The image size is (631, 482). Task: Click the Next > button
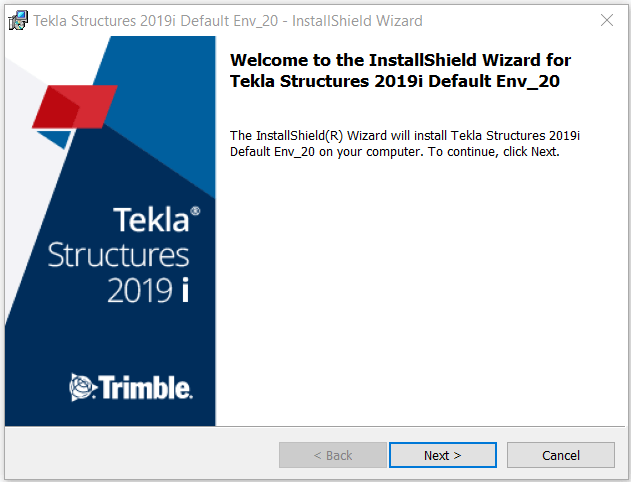click(x=443, y=455)
